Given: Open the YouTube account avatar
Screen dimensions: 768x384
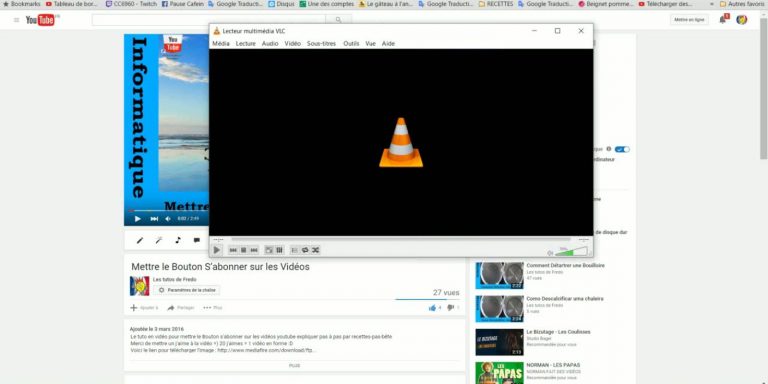Looking at the screenshot, I should pos(742,20).
